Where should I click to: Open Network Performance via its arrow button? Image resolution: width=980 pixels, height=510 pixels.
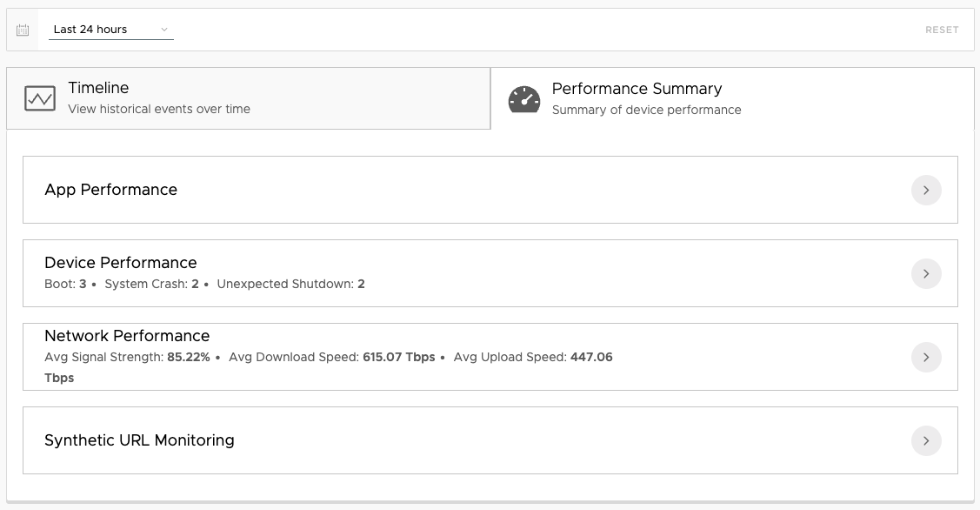(926, 357)
